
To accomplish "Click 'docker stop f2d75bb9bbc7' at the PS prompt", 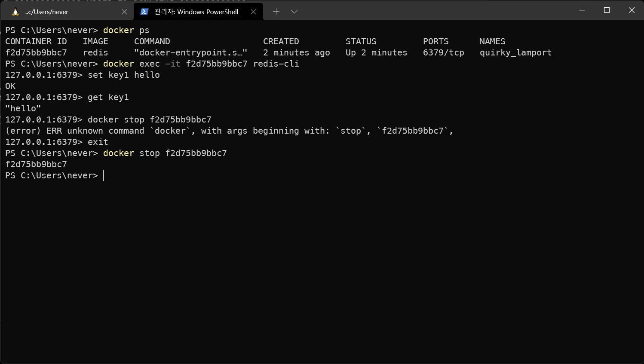I will click(165, 153).
